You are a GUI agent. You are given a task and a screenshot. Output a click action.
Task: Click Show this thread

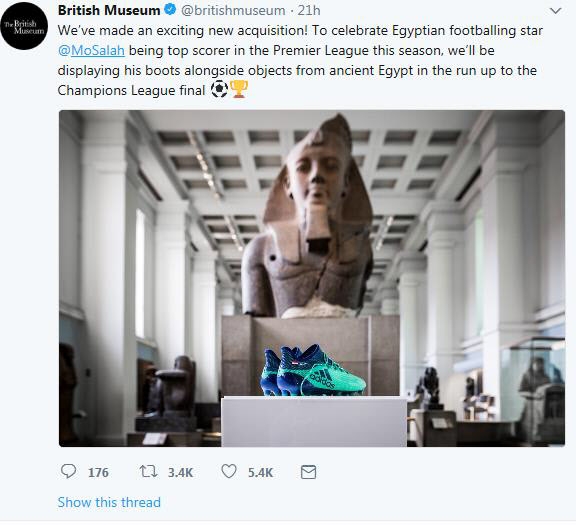click(x=109, y=502)
